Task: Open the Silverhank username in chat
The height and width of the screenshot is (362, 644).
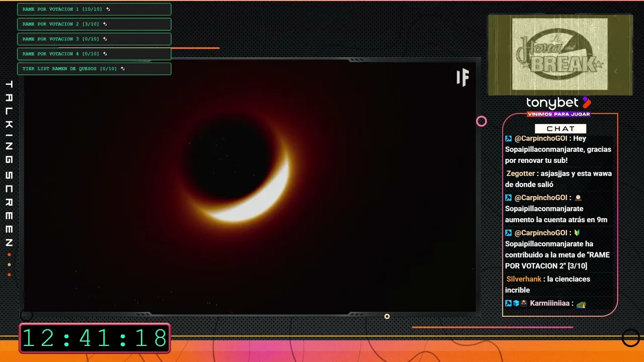Action: (x=524, y=279)
